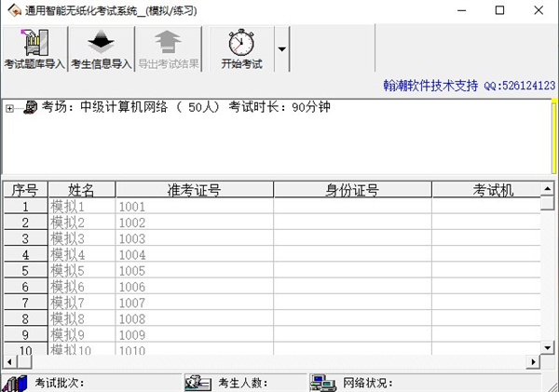Screen dimensions: 559x392
Task: Click the name cell 模拟2
Action: [x=82, y=223]
